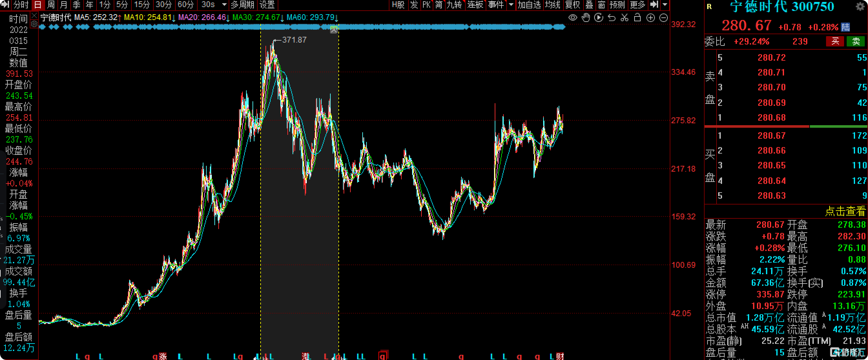Click the 窗 window button
Image resolution: width=868 pixels, height=360 pixels.
[x=602, y=5]
